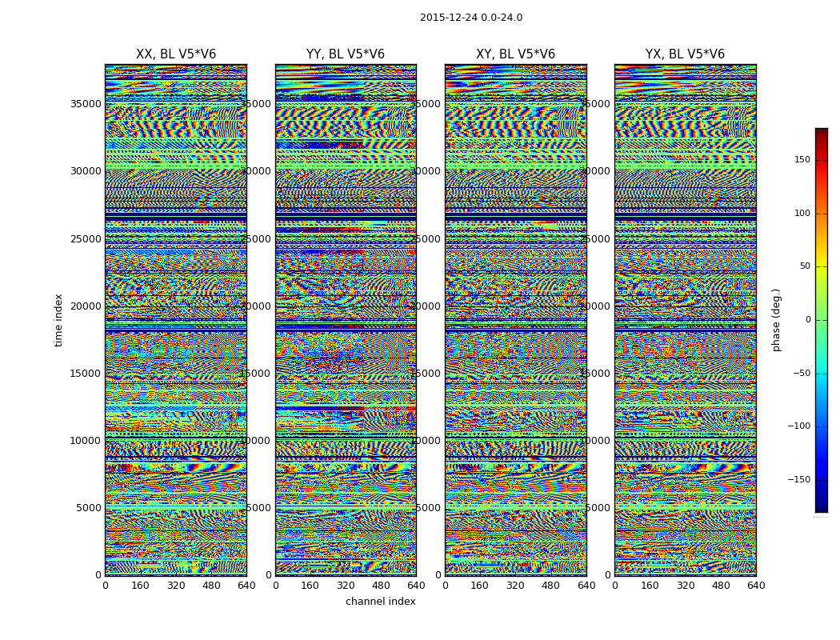Click the figure title 2015-12-24 0.0-24.0

(x=471, y=18)
